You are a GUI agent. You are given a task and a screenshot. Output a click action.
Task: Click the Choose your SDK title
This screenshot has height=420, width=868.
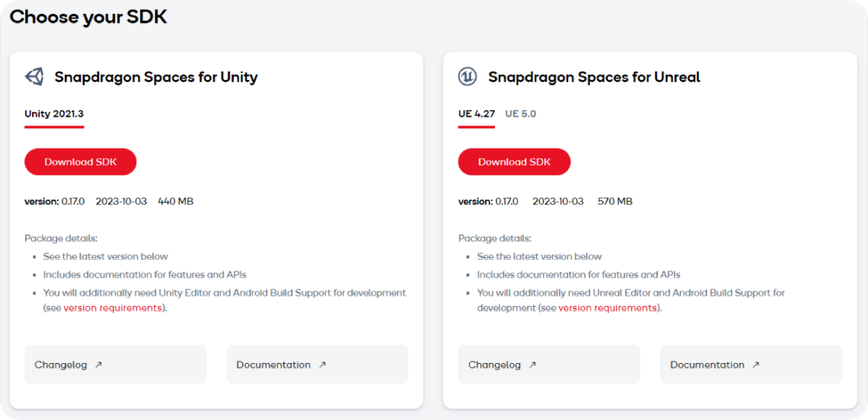click(88, 17)
